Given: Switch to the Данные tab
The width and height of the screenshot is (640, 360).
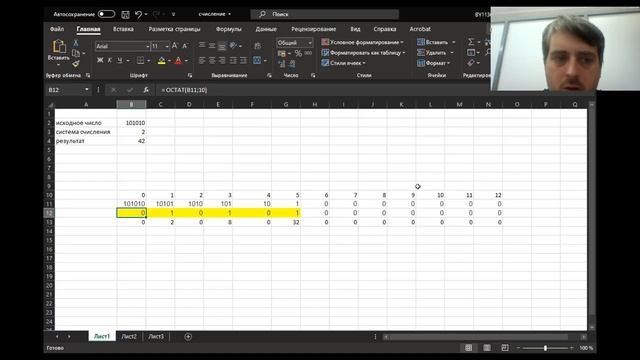Looking at the screenshot, I should tap(266, 29).
